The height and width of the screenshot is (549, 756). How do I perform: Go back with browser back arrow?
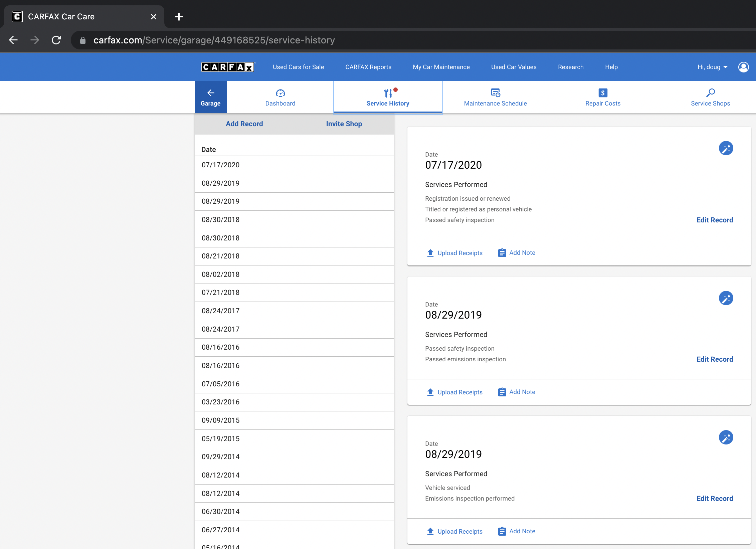[x=13, y=40]
